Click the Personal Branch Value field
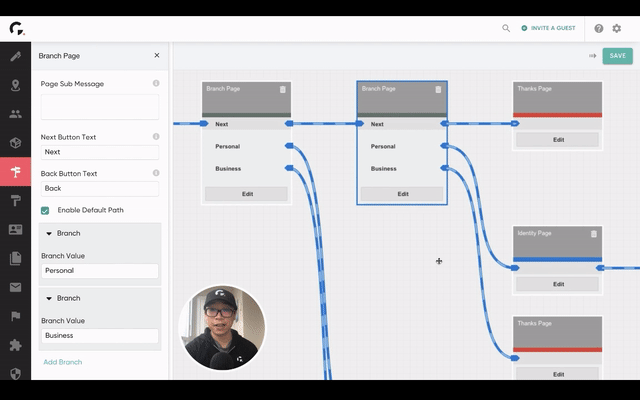 pos(100,271)
